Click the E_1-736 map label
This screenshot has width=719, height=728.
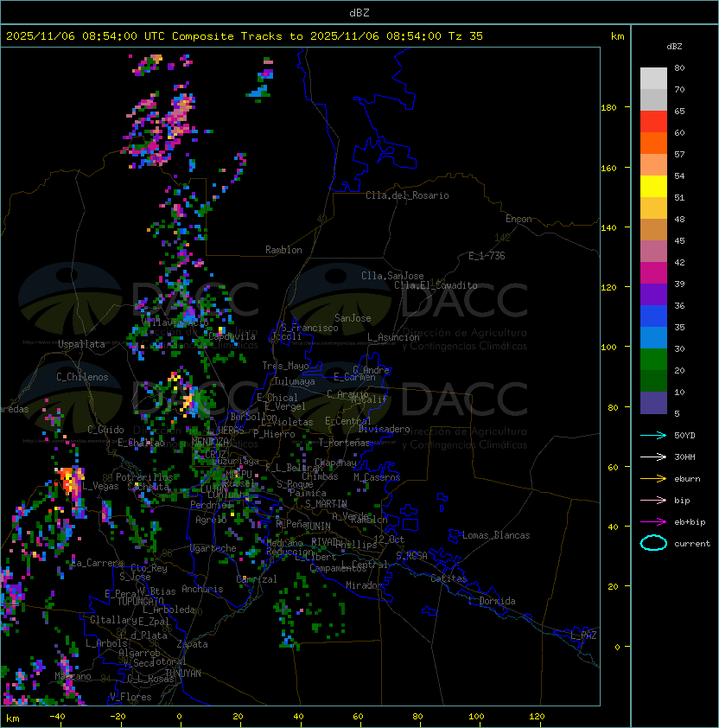487,256
